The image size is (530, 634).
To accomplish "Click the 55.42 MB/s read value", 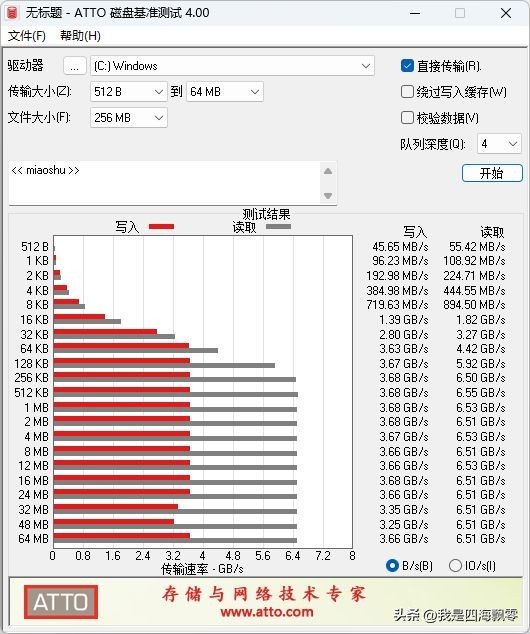I will tap(477, 247).
